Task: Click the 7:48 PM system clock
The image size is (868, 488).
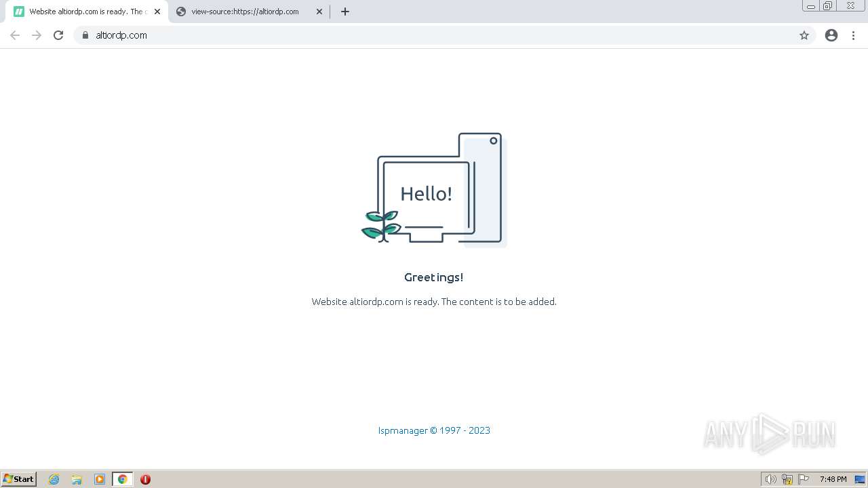Action: click(833, 479)
